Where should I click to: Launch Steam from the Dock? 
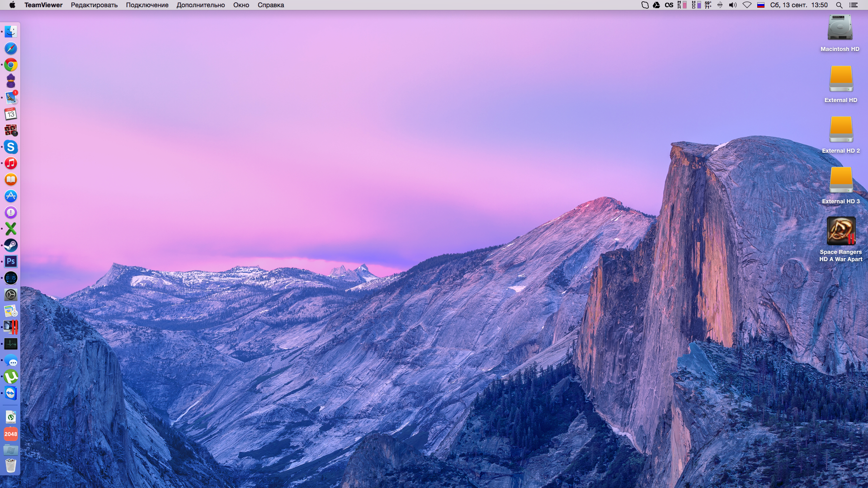pyautogui.click(x=11, y=245)
